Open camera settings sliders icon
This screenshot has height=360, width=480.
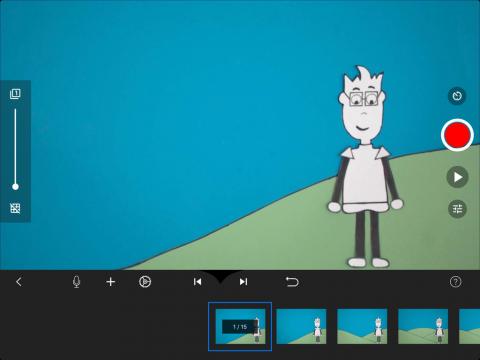457,209
